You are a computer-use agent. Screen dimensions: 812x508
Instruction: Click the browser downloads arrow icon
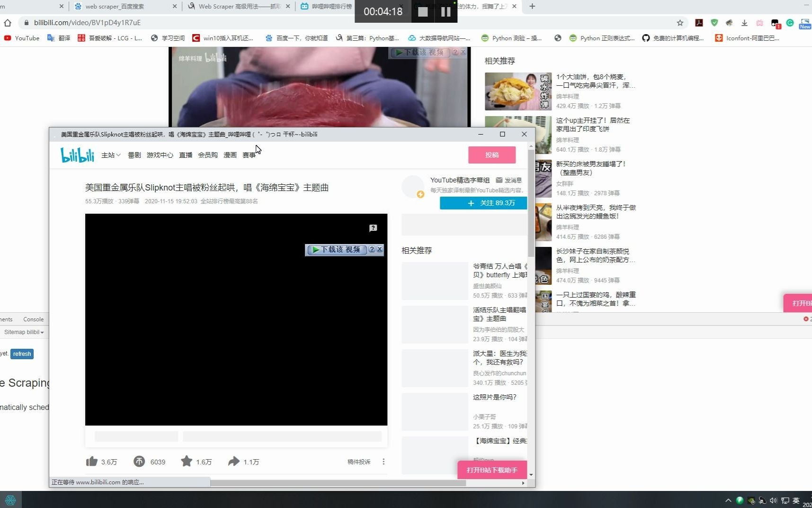tap(744, 23)
